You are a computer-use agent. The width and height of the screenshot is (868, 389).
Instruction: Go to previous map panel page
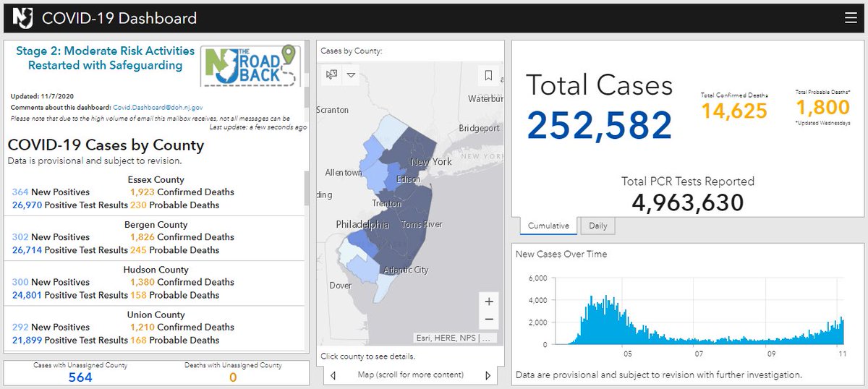pos(333,375)
